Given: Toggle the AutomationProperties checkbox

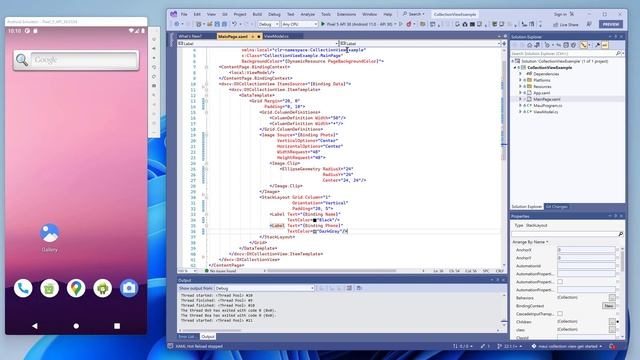Looking at the screenshot, I should point(560,282).
